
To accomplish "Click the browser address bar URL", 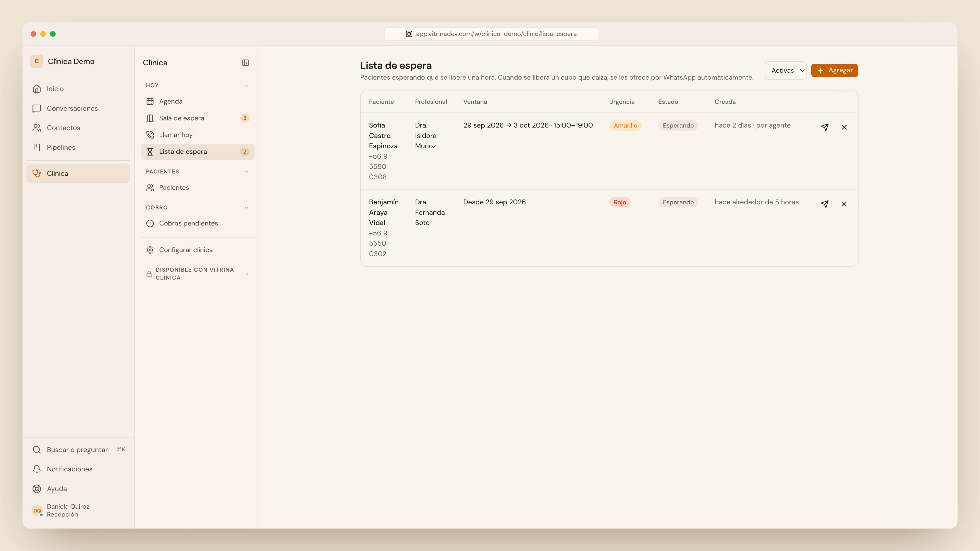I will point(491,34).
